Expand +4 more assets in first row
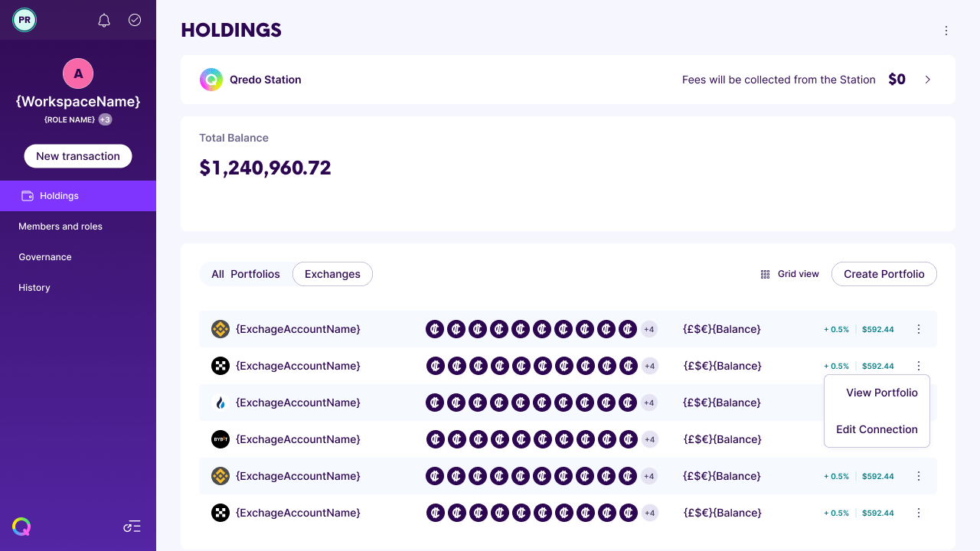 pyautogui.click(x=649, y=329)
